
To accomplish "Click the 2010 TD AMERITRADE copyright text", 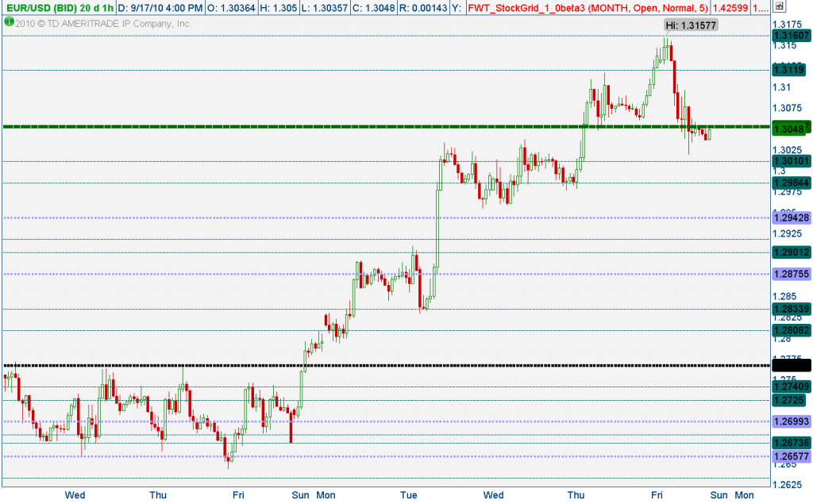I will point(103,24).
